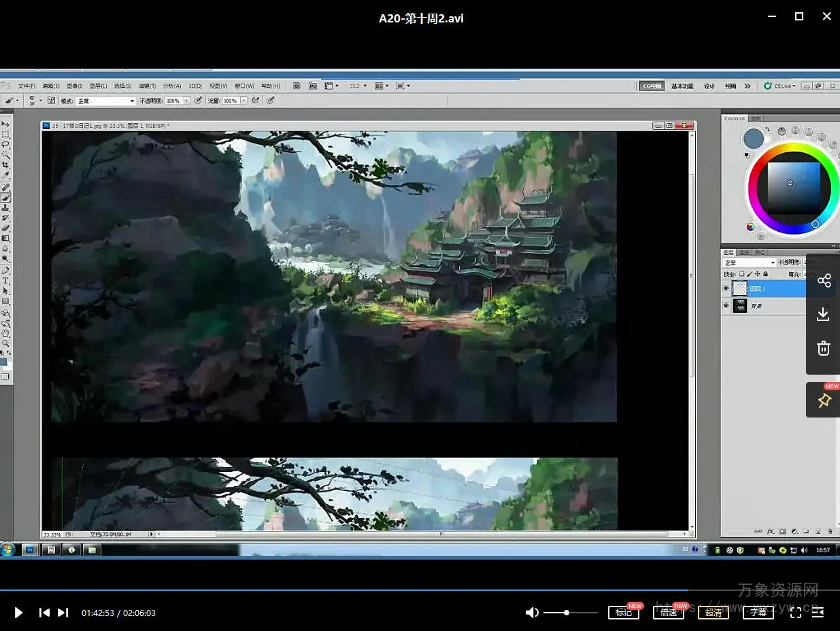This screenshot has height=631, width=840.
Task: Open the 文件(F) menu in Photoshop
Action: [x=27, y=86]
